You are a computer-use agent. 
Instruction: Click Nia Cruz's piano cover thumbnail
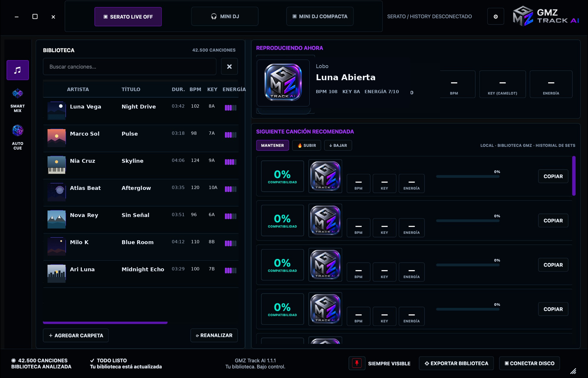56,165
